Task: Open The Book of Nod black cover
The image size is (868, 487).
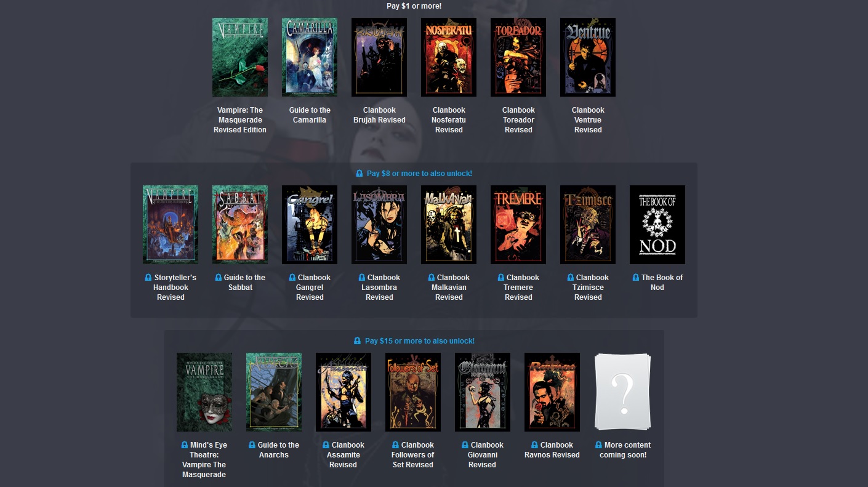Action: coord(657,225)
